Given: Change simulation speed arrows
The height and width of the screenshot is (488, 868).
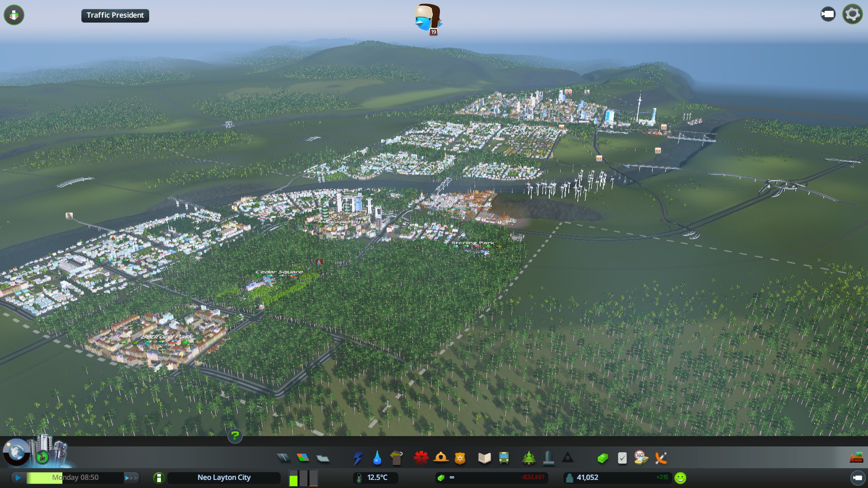Looking at the screenshot, I should [131, 478].
